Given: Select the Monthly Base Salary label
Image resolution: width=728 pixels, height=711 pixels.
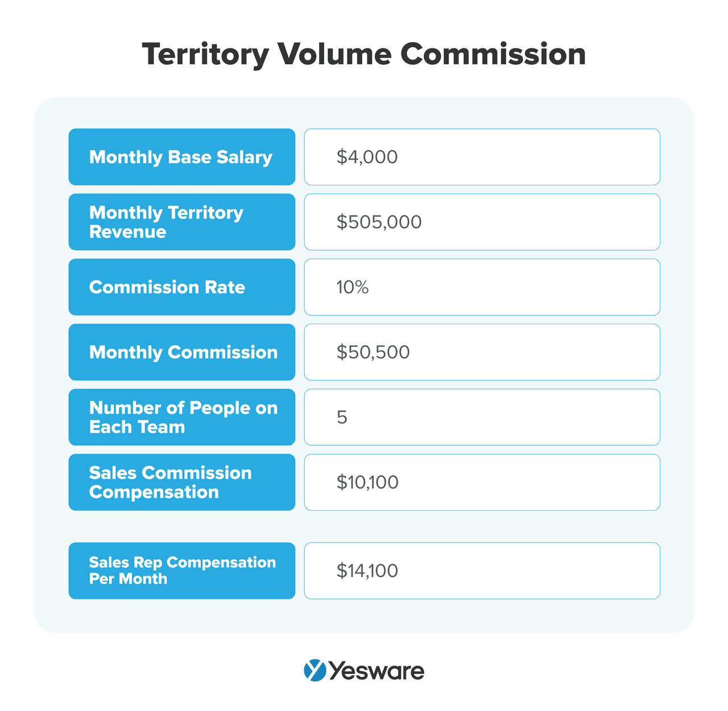Looking at the screenshot, I should [181, 157].
